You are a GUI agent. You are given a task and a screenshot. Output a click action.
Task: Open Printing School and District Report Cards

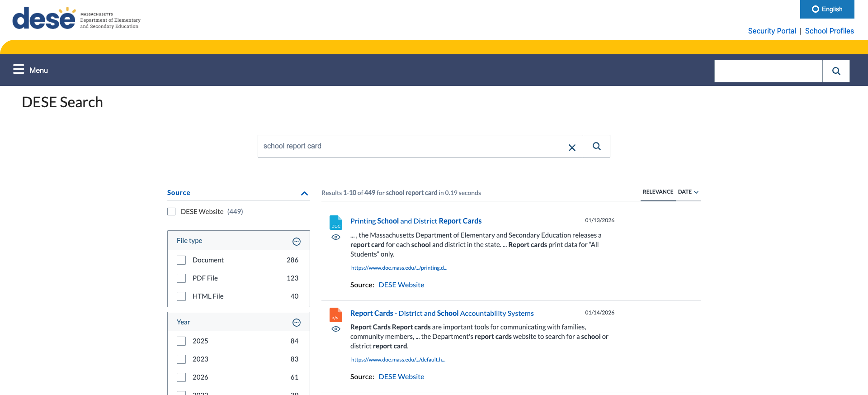point(416,221)
